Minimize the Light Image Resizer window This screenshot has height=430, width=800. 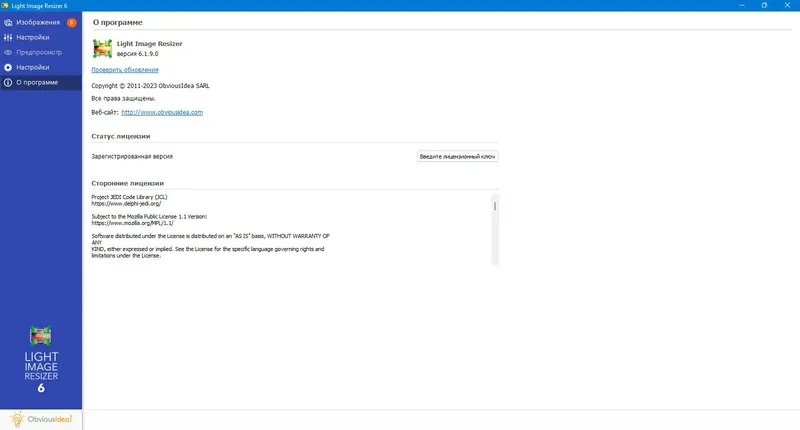click(742, 6)
